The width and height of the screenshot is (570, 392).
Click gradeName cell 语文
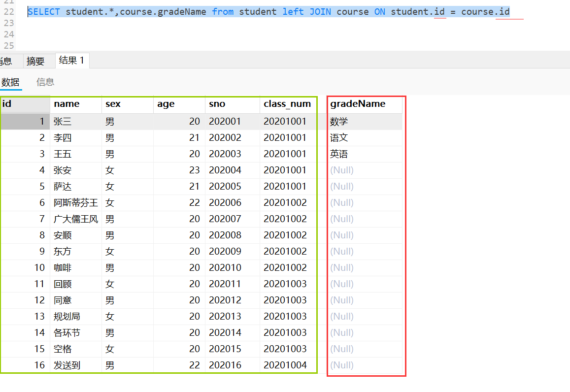365,138
